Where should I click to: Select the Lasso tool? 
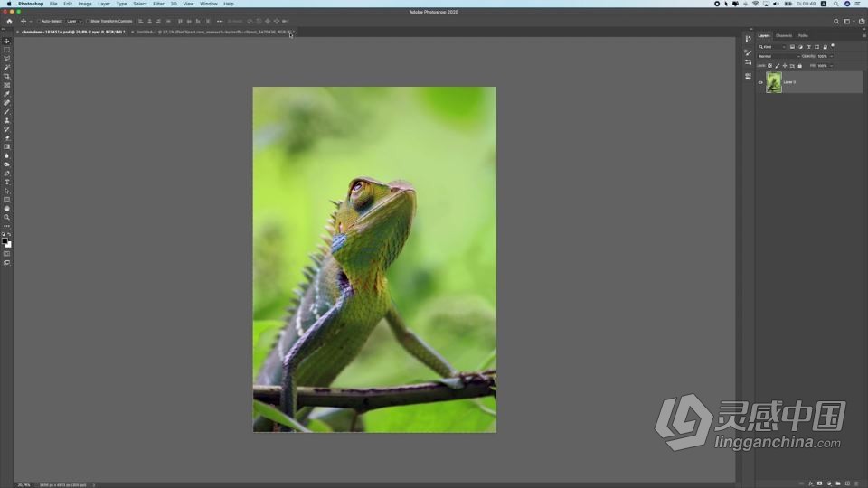tap(6, 59)
